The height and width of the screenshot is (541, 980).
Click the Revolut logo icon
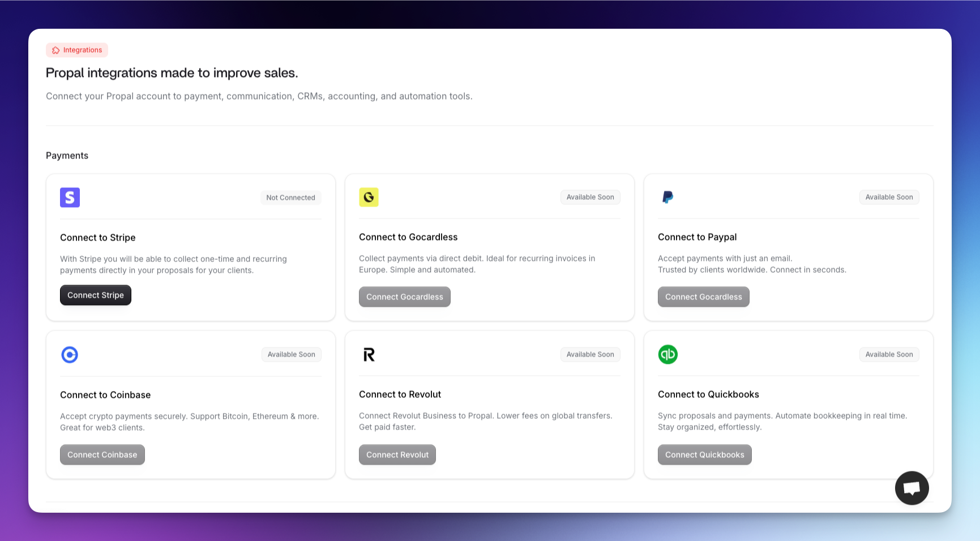pos(369,354)
